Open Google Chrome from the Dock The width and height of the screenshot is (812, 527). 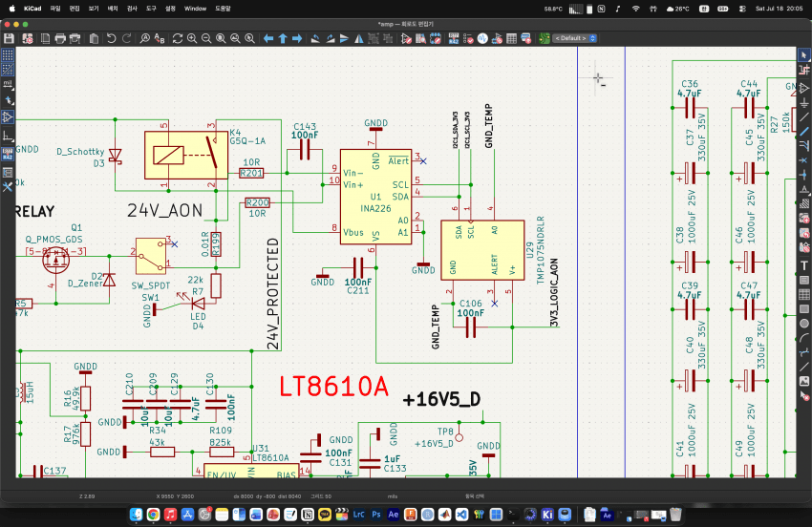(153, 514)
